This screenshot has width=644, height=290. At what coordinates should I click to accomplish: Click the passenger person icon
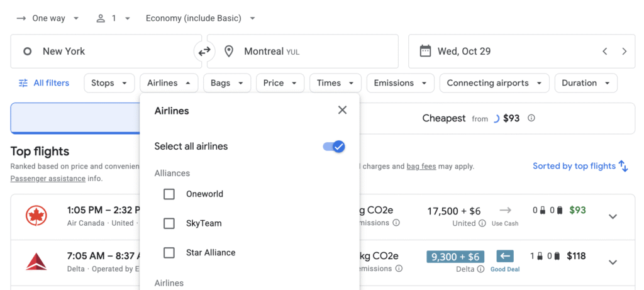pos(101,18)
